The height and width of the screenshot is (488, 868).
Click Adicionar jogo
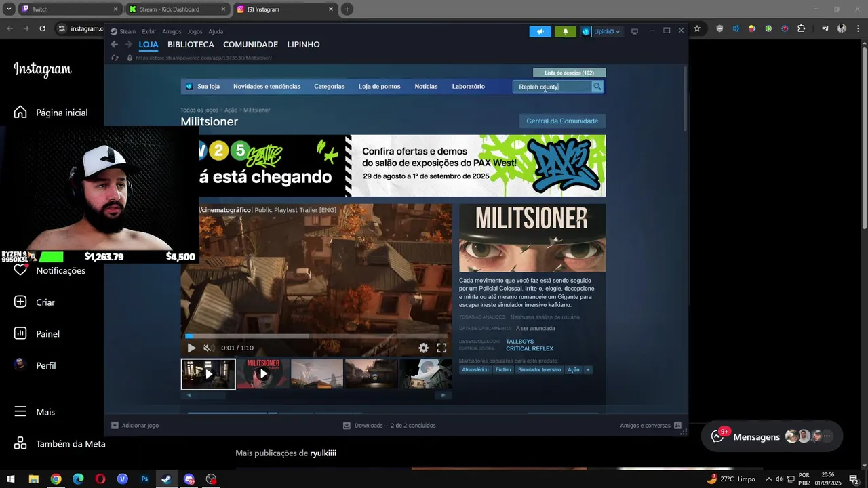point(135,426)
